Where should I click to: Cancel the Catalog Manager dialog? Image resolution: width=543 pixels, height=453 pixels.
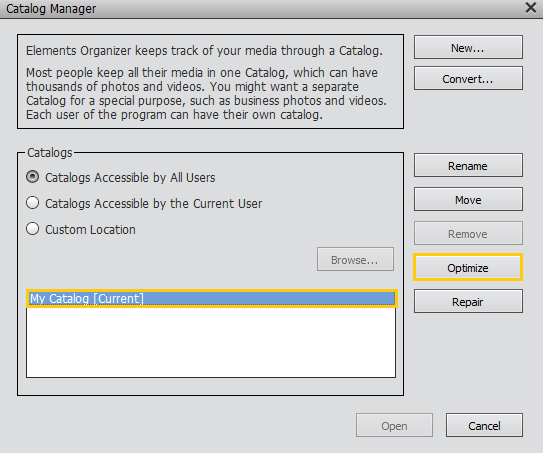click(x=484, y=425)
